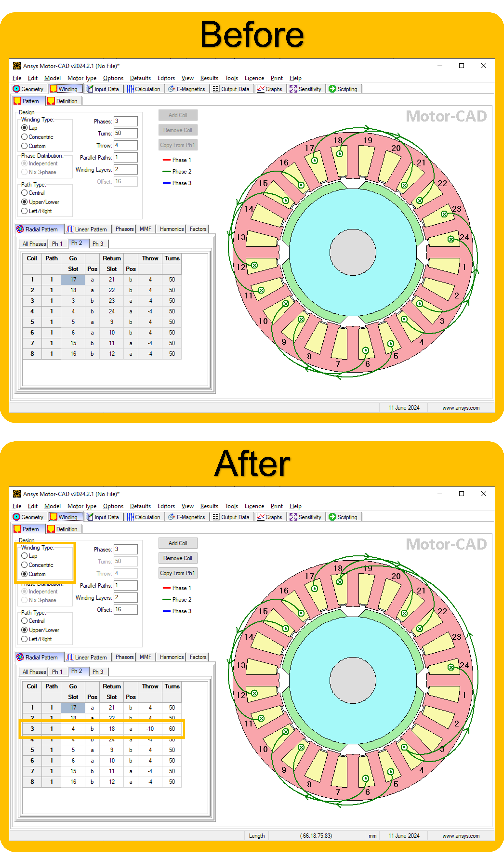The height and width of the screenshot is (852, 504).
Task: Open Motor Type menu in Before window
Action: [82, 78]
